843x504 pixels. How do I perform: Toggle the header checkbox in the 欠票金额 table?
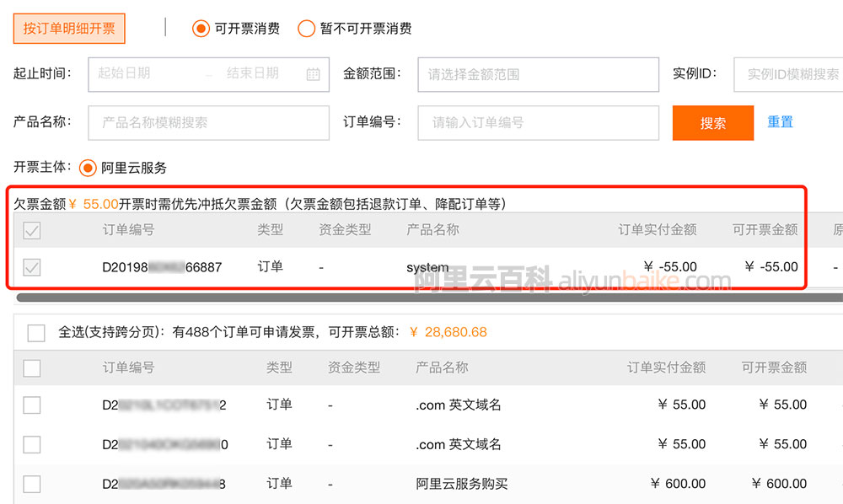(x=32, y=230)
